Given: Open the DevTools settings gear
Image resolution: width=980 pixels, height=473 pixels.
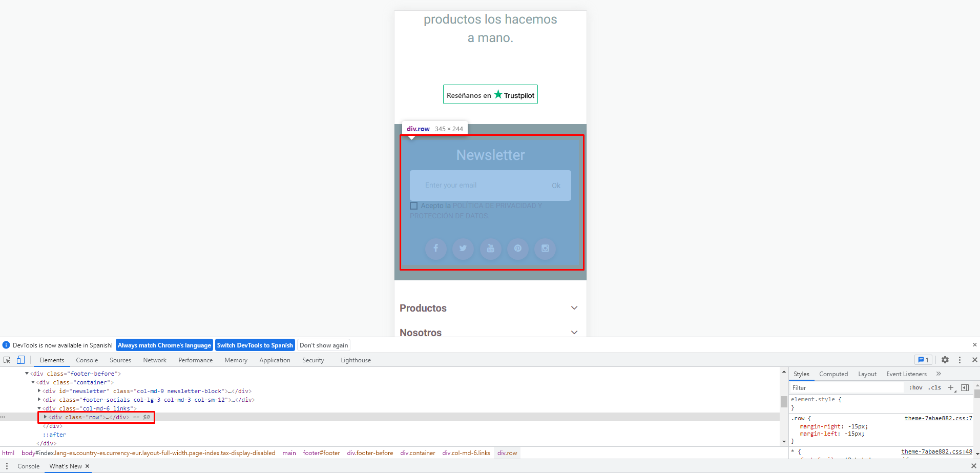Looking at the screenshot, I should click(x=945, y=360).
